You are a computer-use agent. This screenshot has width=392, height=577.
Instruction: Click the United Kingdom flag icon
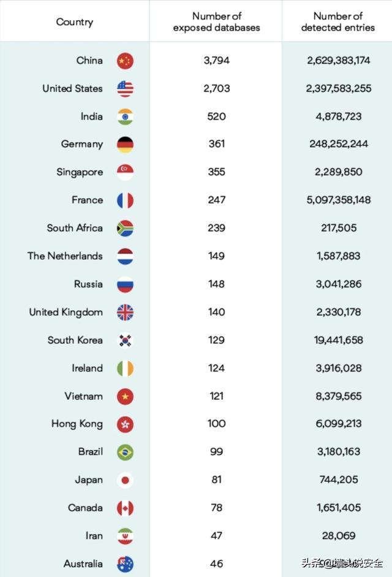[x=125, y=312]
